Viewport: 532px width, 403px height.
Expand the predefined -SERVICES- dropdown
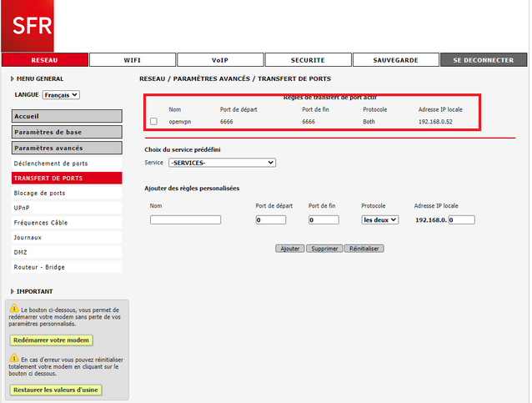click(x=222, y=163)
